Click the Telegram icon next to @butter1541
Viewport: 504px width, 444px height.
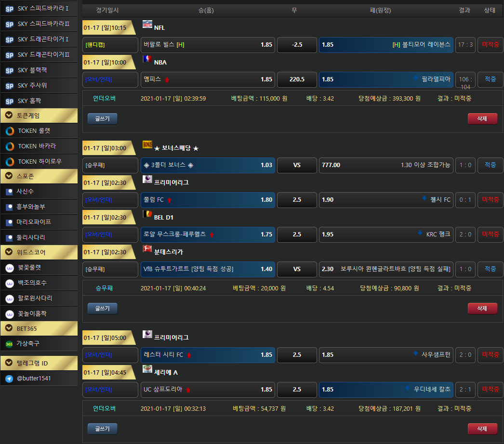point(9,379)
